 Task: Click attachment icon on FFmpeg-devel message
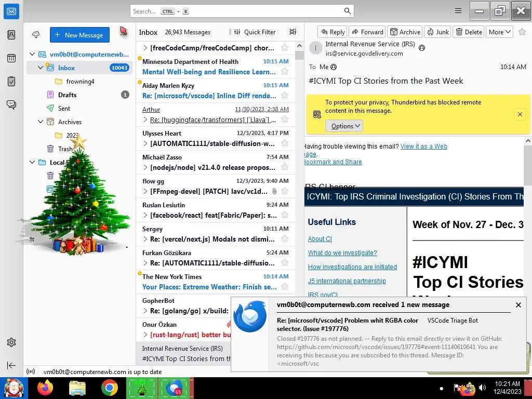click(x=274, y=191)
